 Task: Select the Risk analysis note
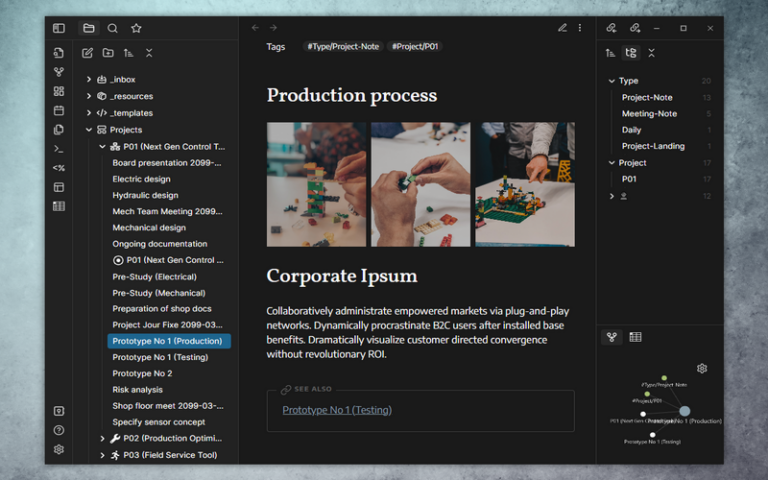[x=137, y=390]
